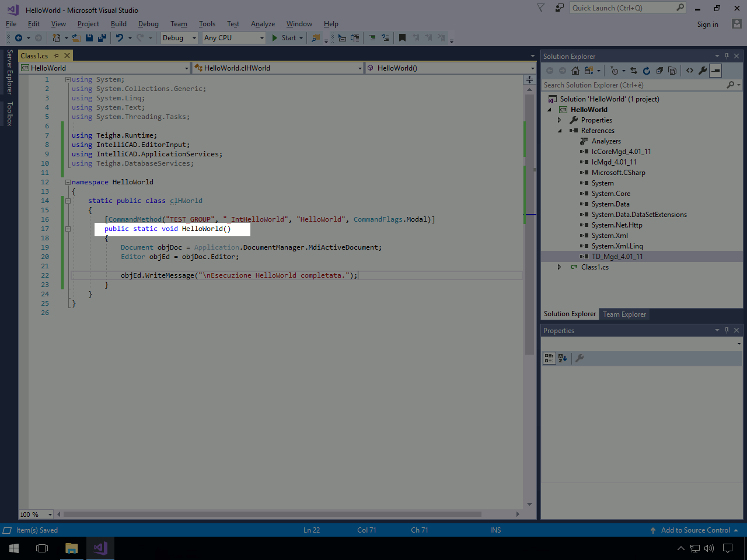Click the Open File folder icon
The height and width of the screenshot is (560, 747).
[76, 38]
